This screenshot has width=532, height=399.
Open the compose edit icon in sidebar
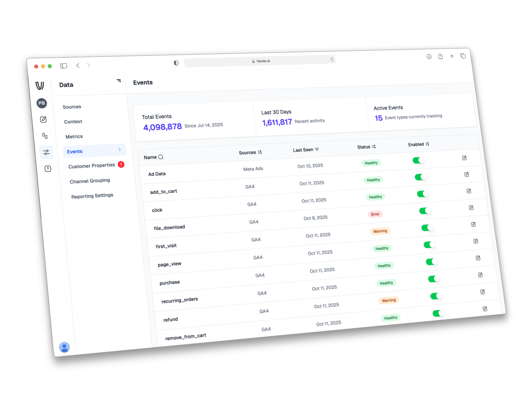tap(43, 119)
